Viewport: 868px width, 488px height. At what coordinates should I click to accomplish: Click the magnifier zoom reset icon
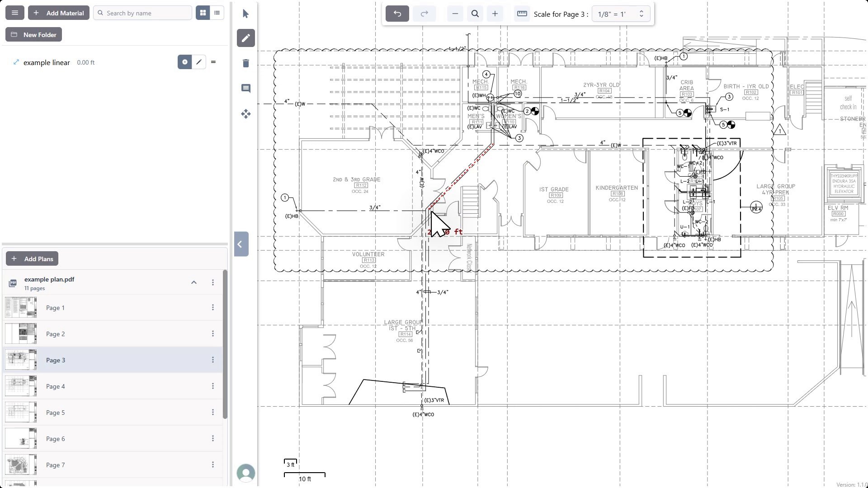475,14
